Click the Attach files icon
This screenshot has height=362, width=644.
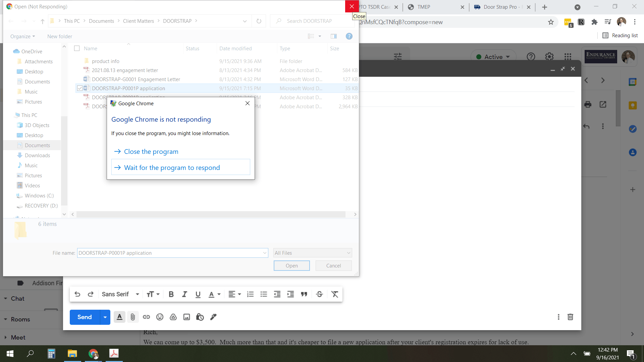tap(133, 317)
